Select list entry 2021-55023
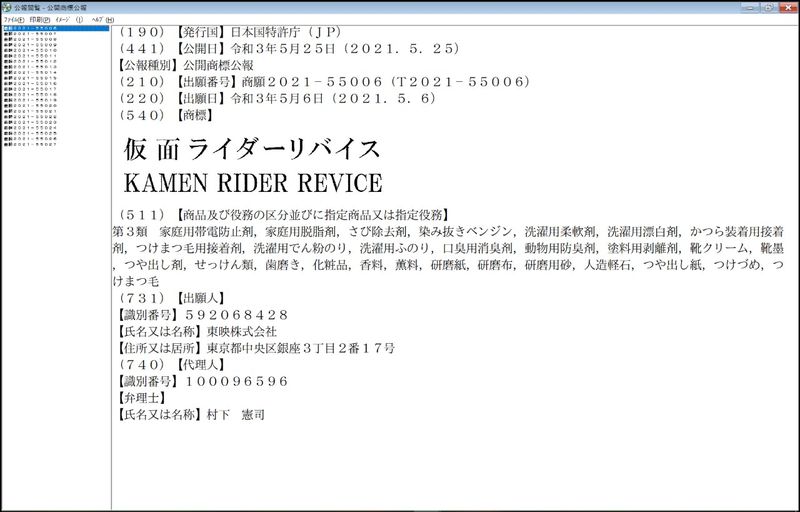Viewport: 800px width, 512px height. (x=30, y=122)
